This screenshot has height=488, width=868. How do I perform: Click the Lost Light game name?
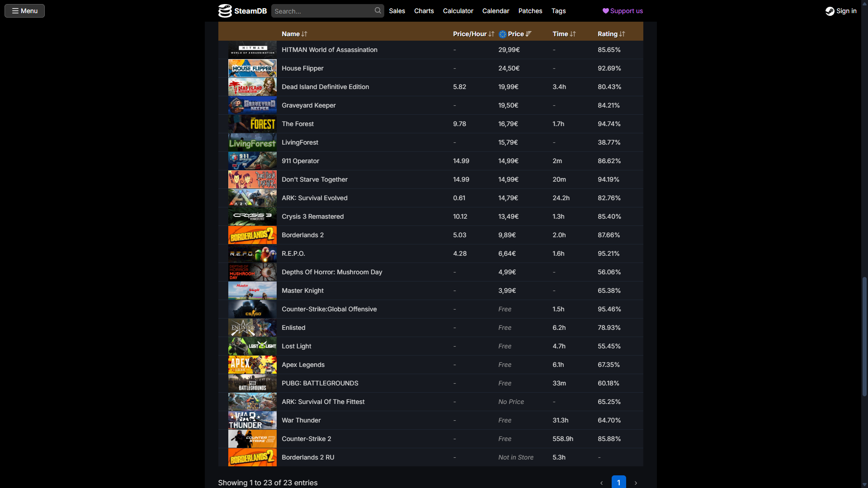[x=297, y=346]
